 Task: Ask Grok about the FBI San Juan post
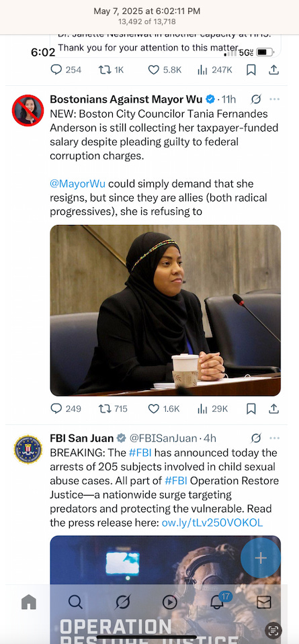pyautogui.click(x=256, y=439)
